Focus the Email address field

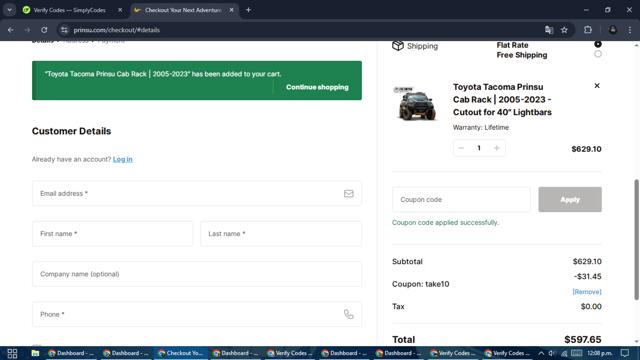[x=197, y=193]
